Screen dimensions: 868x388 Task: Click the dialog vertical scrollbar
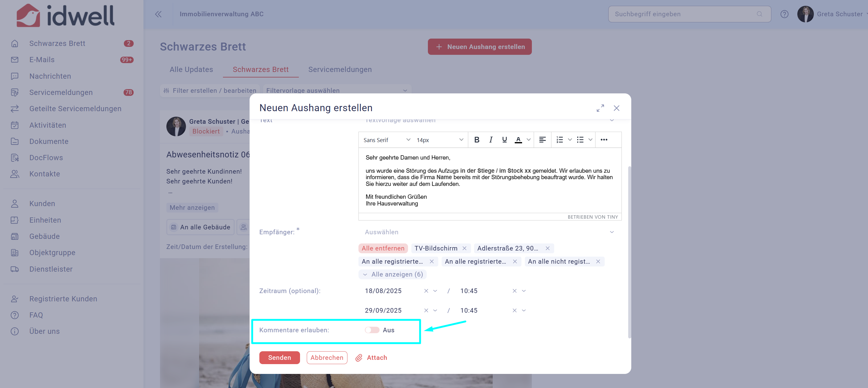coord(629,252)
